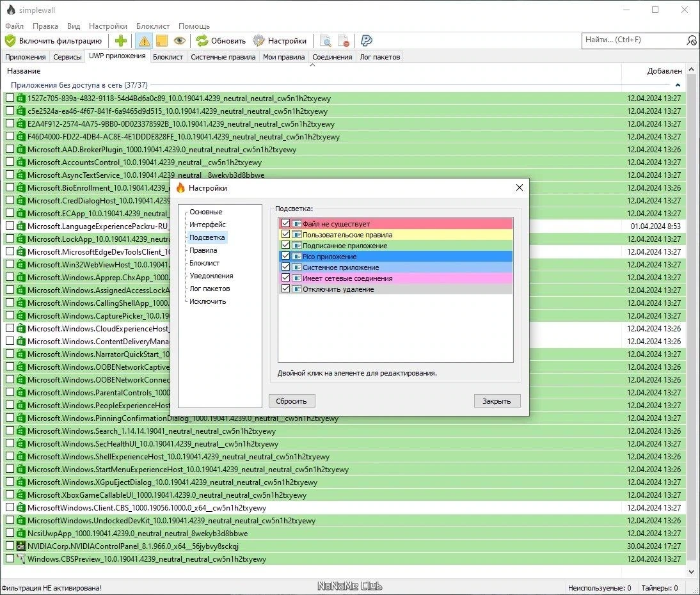Select Основные in settings tree

click(x=206, y=212)
